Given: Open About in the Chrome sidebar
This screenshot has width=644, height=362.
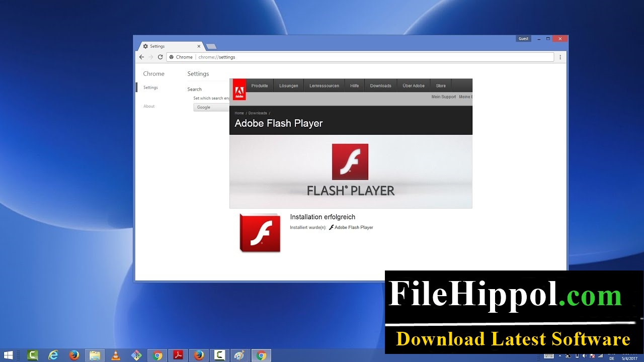Looking at the screenshot, I should (149, 106).
